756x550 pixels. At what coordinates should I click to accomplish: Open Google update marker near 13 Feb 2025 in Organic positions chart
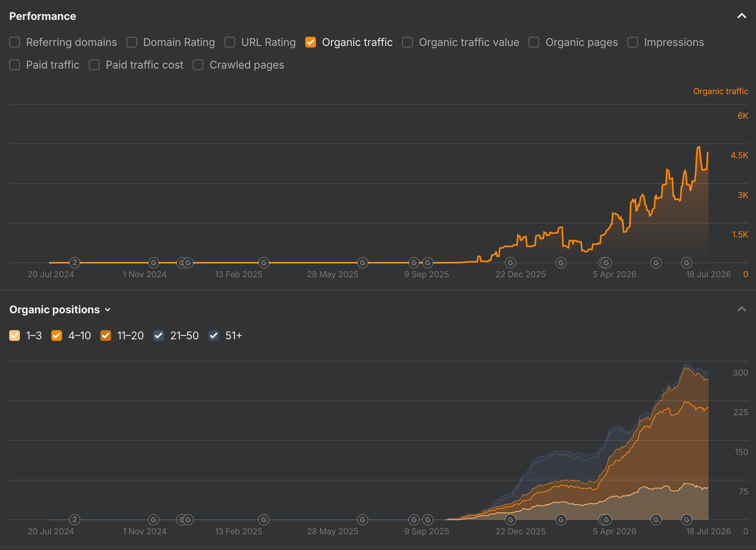pyautogui.click(x=264, y=520)
